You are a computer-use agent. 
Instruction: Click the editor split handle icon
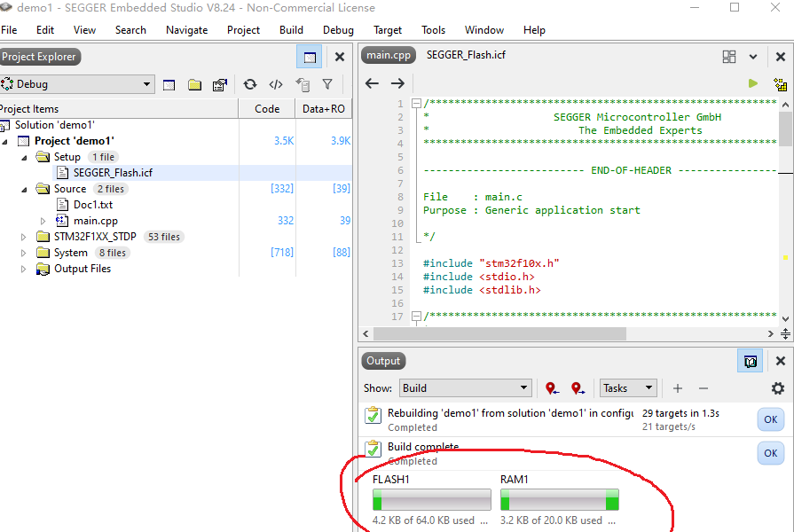tap(785, 333)
